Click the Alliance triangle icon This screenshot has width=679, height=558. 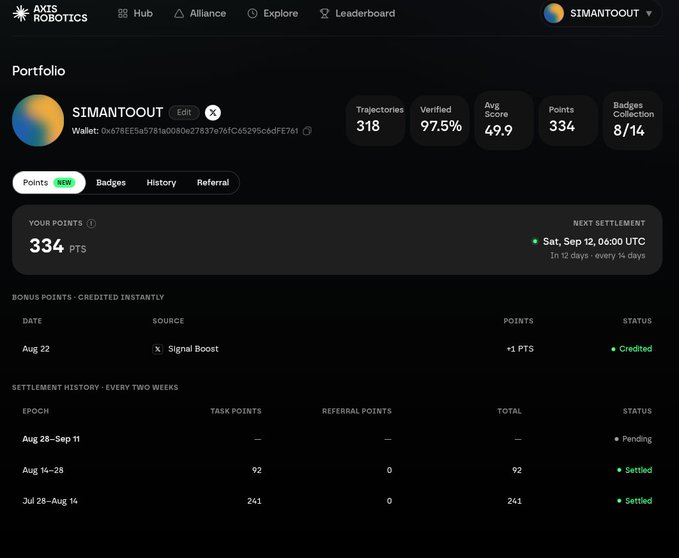coord(179,13)
